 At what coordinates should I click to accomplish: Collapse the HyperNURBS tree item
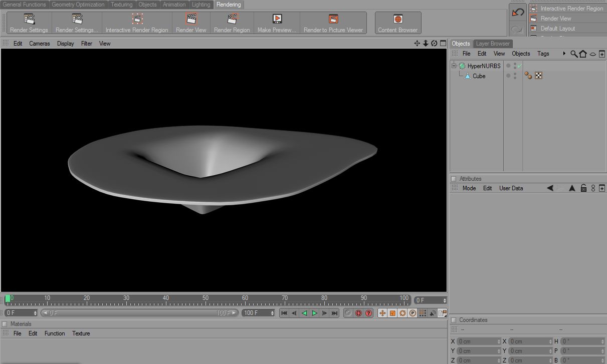[x=454, y=66]
